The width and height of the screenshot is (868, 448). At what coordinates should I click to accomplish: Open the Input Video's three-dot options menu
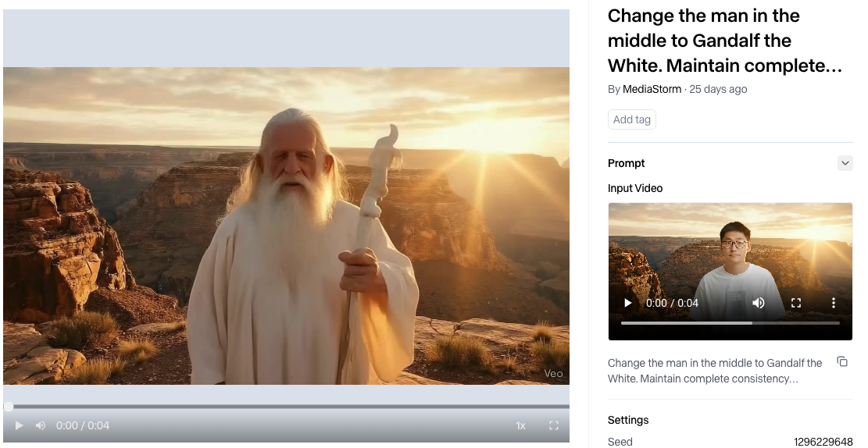click(x=834, y=303)
